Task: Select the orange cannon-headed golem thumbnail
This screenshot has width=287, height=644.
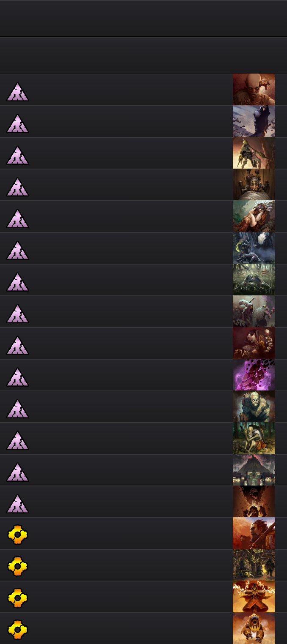Action: coord(254,628)
